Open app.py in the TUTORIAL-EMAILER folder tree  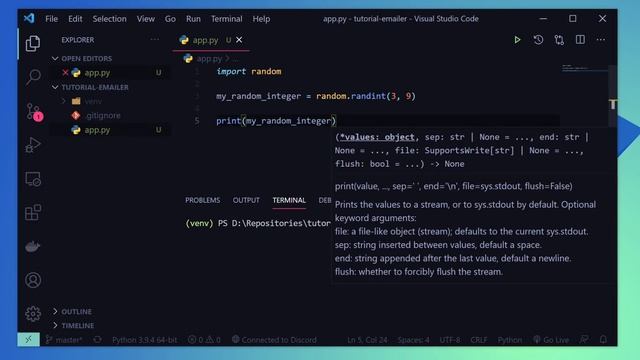tap(97, 130)
